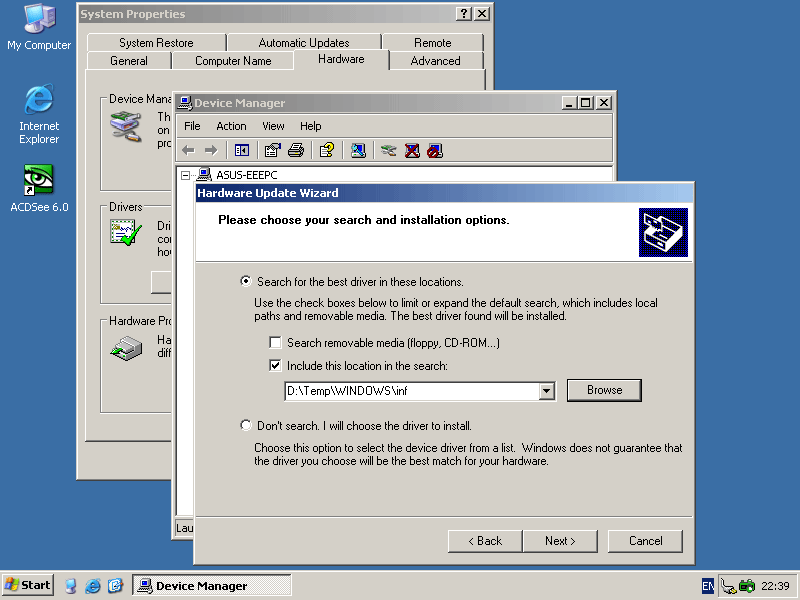The image size is (800, 600).
Task: Uncheck 'Include this location in the search'
Action: tap(275, 365)
